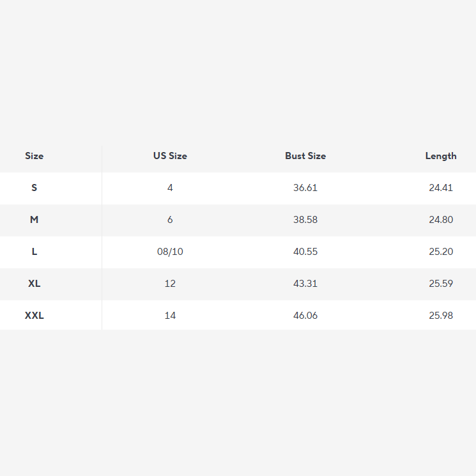Select the L size row label
476x476 pixels.
point(35,252)
